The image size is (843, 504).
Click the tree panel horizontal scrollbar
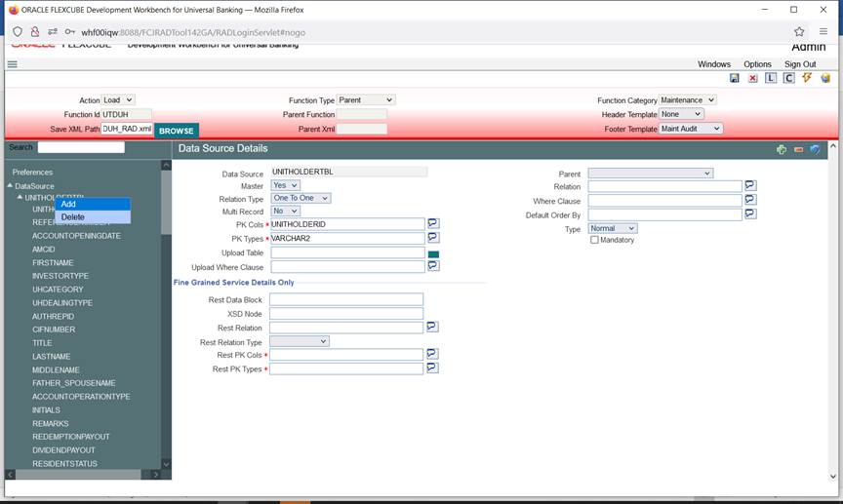(78, 475)
